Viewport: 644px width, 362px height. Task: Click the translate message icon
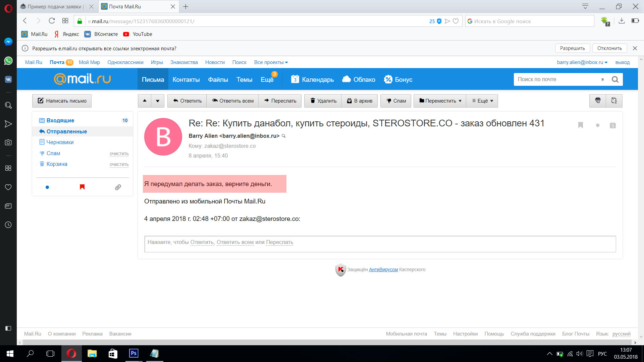(x=614, y=101)
